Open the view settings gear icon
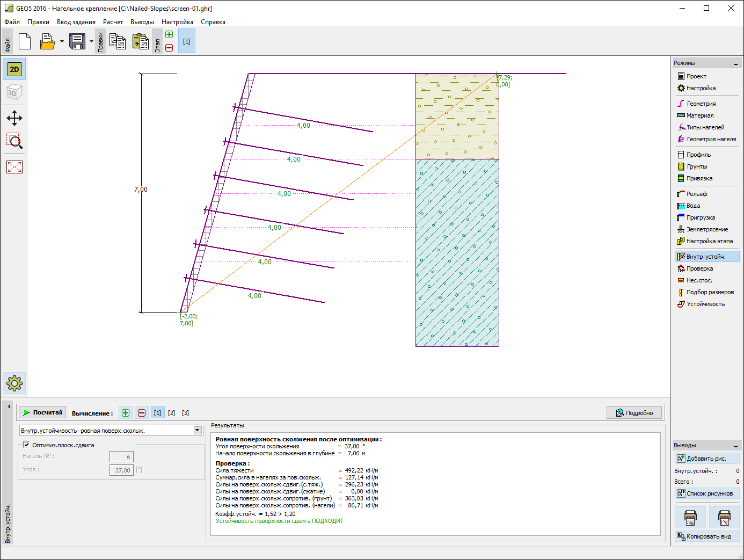The width and height of the screenshot is (744, 560). (x=14, y=383)
